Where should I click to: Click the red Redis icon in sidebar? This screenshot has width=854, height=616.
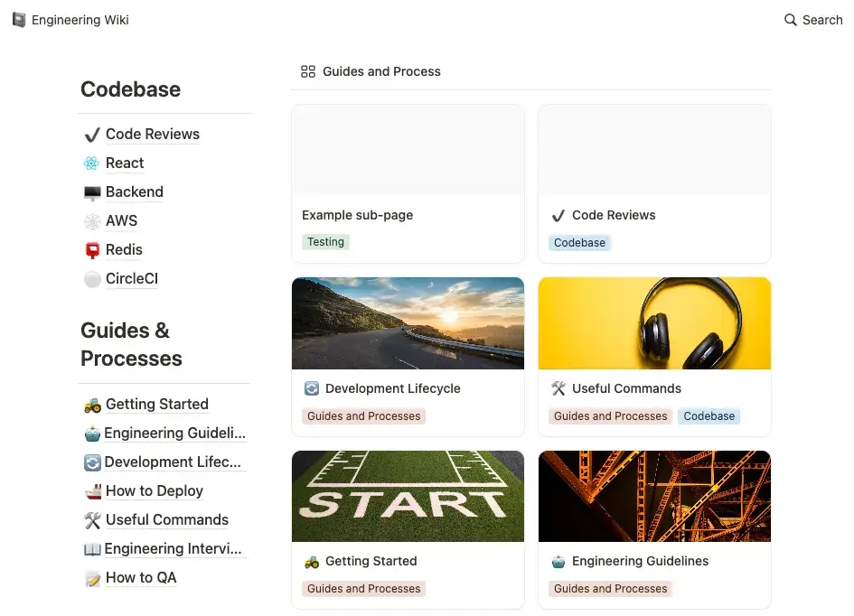[x=91, y=250]
